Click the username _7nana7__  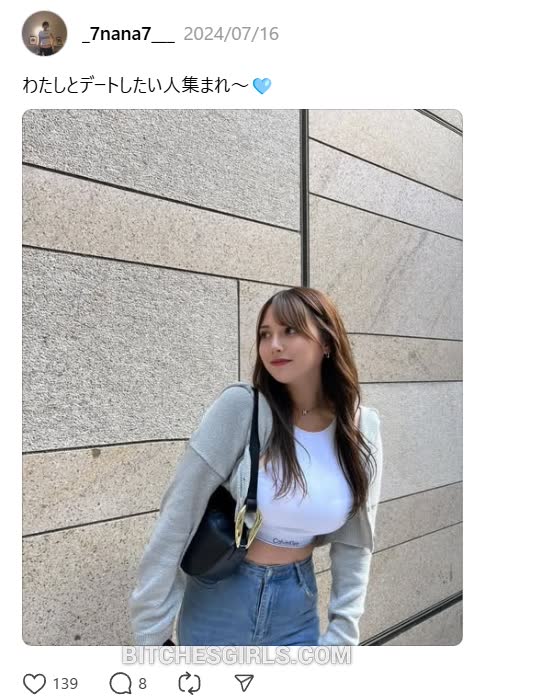[x=128, y=34]
